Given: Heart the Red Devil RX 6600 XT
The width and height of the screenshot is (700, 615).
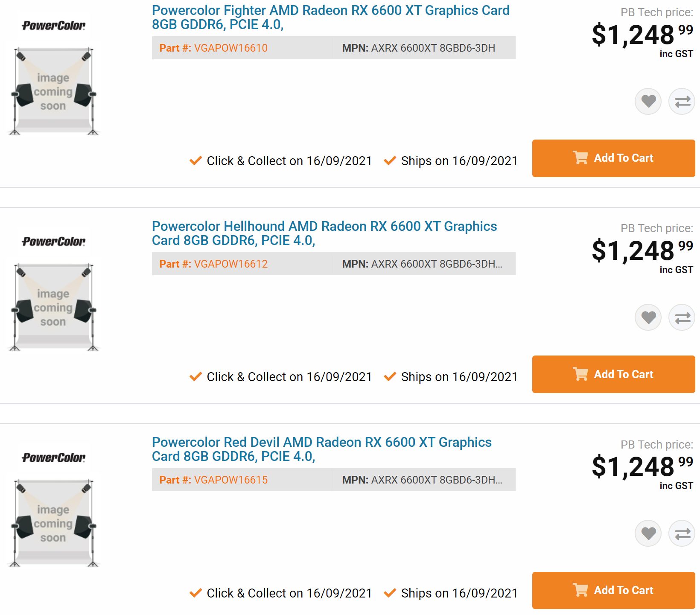Looking at the screenshot, I should [648, 533].
